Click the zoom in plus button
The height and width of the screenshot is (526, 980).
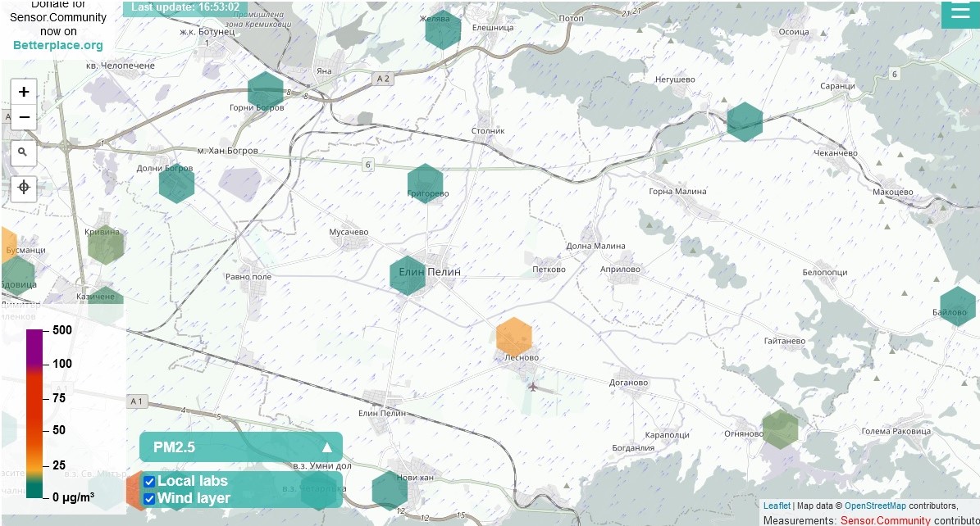[24, 92]
